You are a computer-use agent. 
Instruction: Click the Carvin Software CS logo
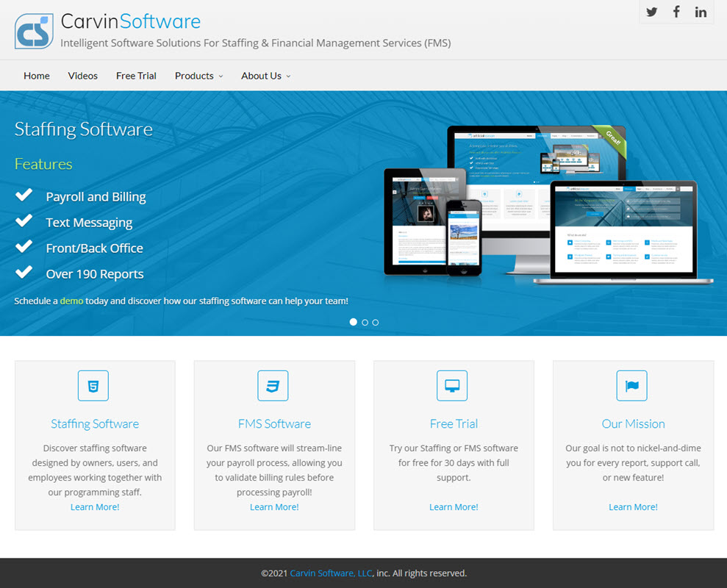34,31
